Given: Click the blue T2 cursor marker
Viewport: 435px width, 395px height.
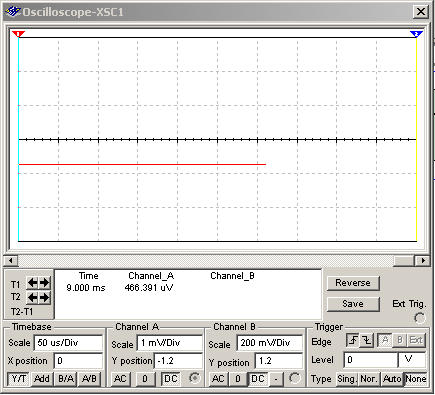Looking at the screenshot, I should [x=416, y=34].
